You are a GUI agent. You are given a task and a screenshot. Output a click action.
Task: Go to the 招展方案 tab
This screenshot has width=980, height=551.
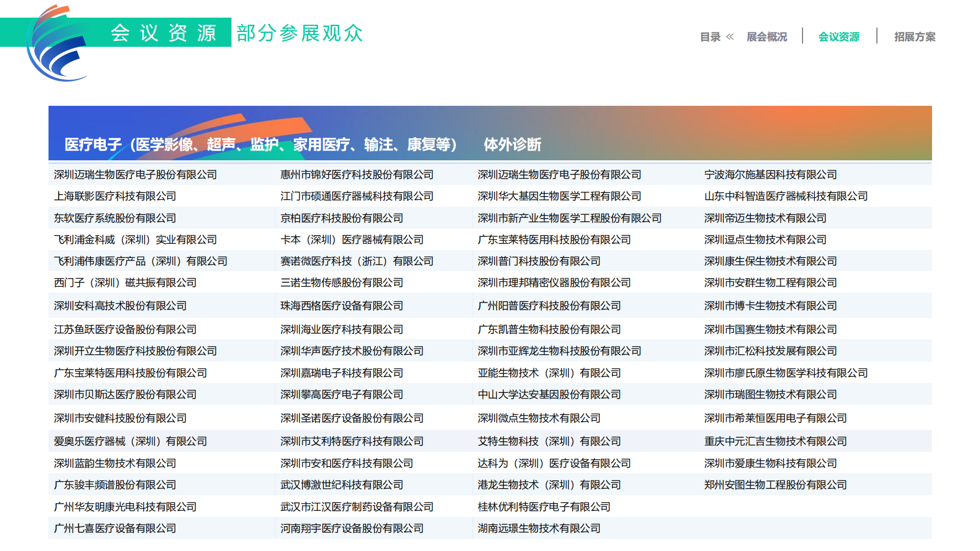tap(914, 37)
